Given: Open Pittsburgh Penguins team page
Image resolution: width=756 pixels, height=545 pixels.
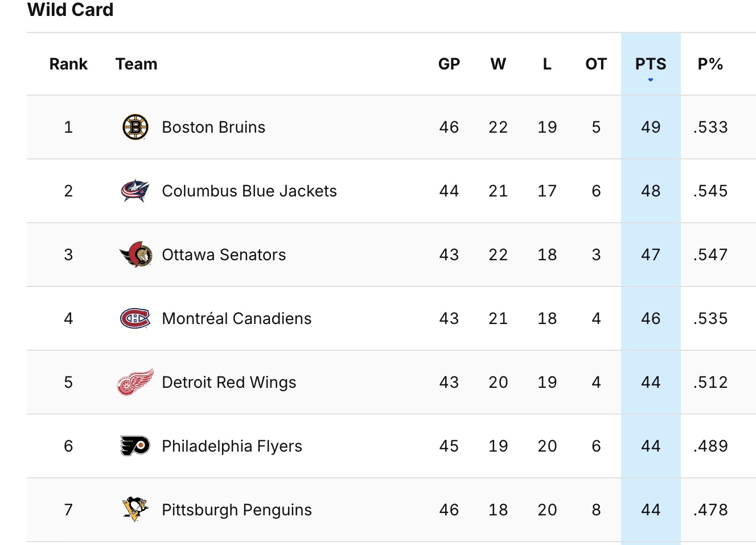Looking at the screenshot, I should click(237, 510).
